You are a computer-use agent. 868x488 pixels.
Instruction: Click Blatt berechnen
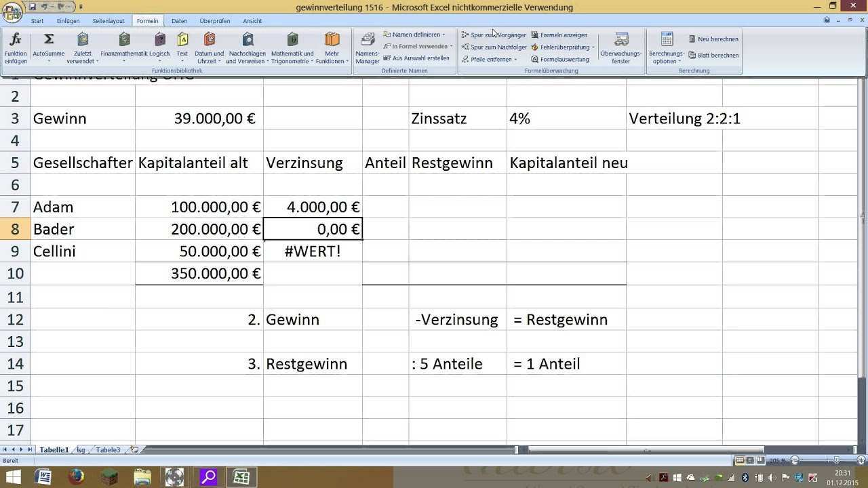tap(713, 56)
